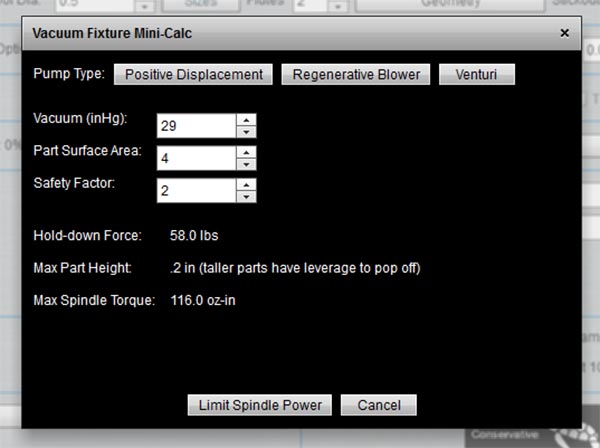Lower Safety Factor with down arrow
Screen dimensions: 600x448
coord(246,197)
